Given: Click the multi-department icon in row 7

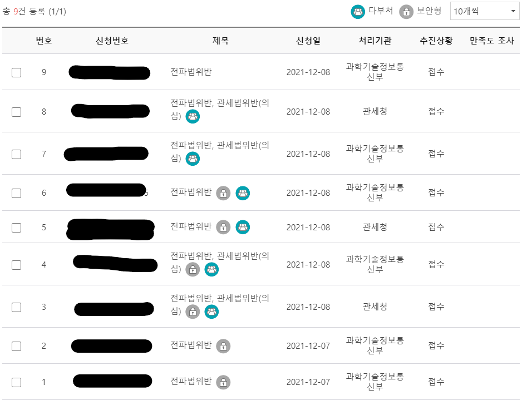Looking at the screenshot, I should [x=193, y=159].
